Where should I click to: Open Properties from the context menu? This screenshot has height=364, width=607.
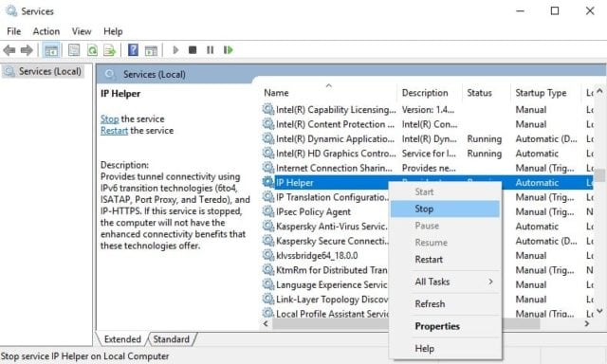coord(445,326)
